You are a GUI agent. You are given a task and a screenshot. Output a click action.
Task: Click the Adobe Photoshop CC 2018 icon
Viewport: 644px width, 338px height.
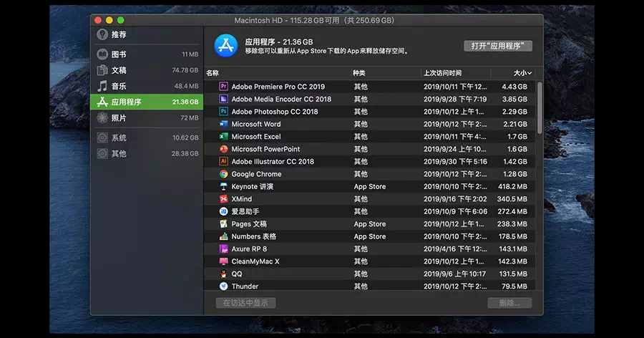[x=223, y=112]
